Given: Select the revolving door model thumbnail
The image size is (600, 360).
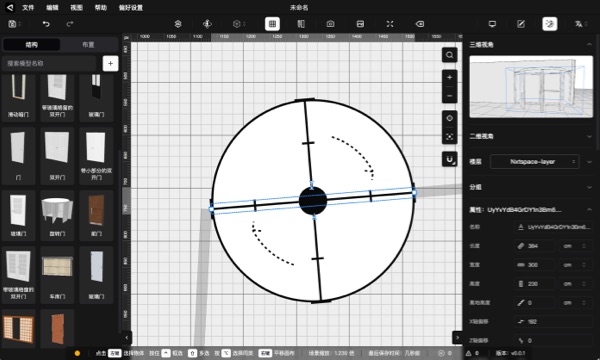Looking at the screenshot, I should click(57, 215).
